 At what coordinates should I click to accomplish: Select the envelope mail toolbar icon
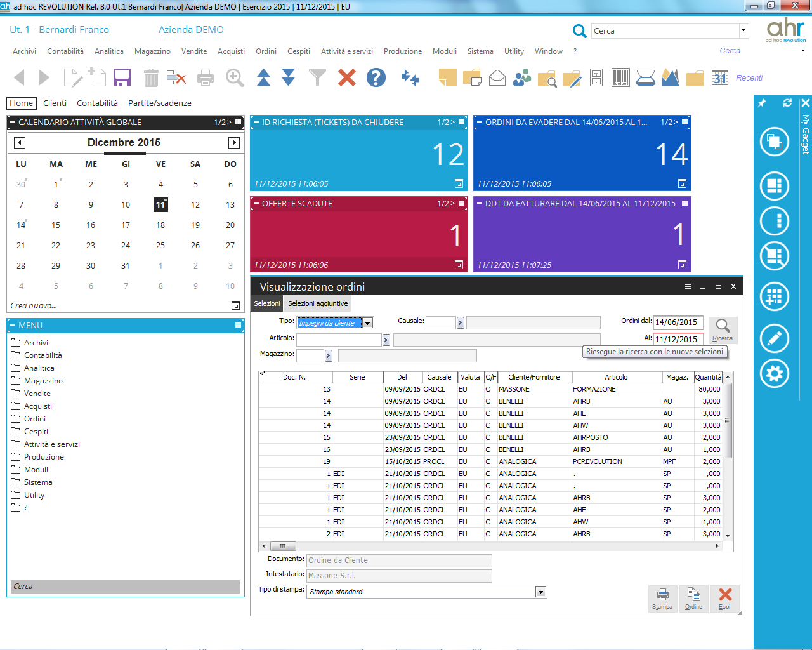coord(497,77)
